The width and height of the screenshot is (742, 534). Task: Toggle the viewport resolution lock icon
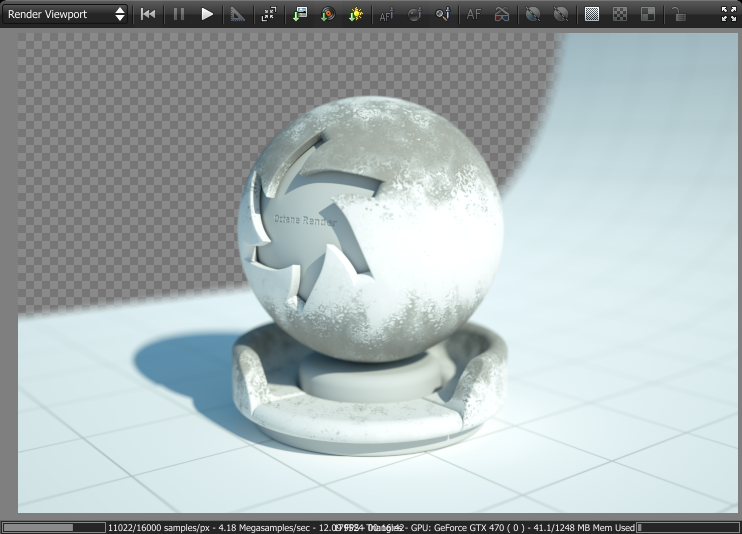(679, 14)
